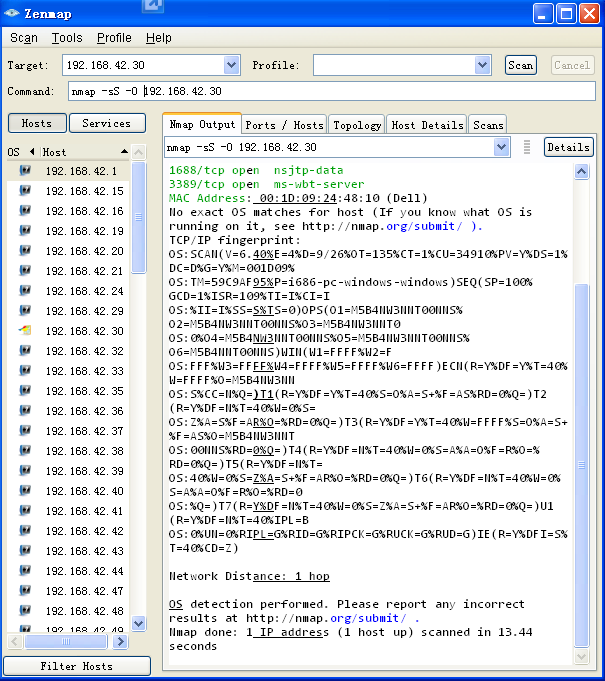
Task: Open the Tools menu
Action: (67, 38)
